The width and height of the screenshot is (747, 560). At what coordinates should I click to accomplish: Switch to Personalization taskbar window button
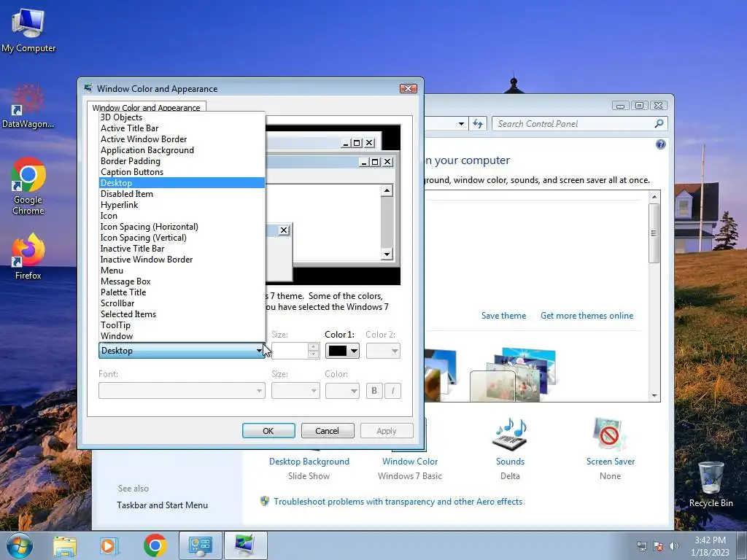(245, 545)
